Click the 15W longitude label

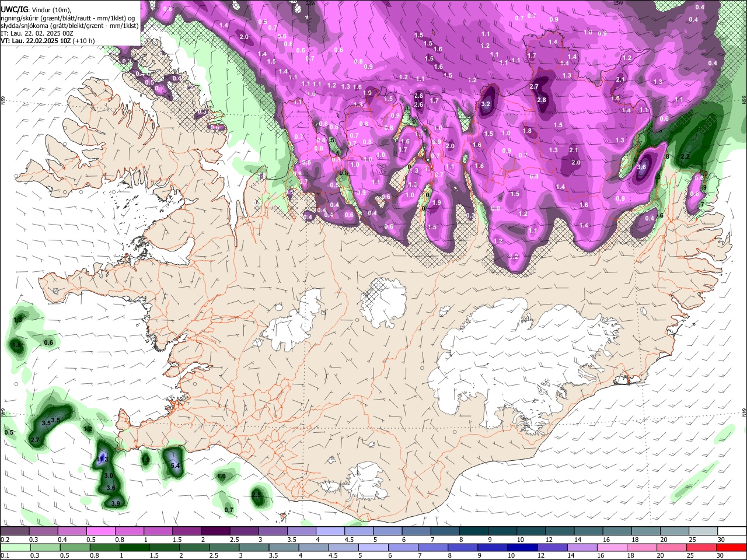(618, 2)
